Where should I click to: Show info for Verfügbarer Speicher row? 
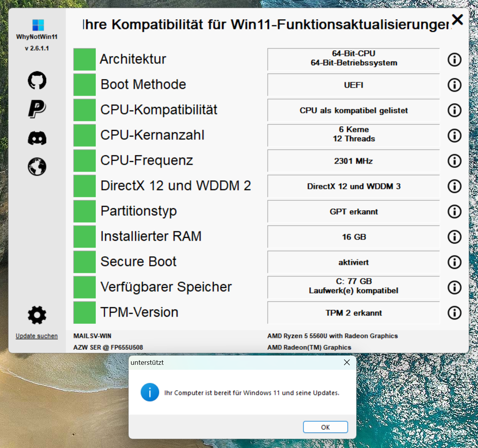pos(455,287)
